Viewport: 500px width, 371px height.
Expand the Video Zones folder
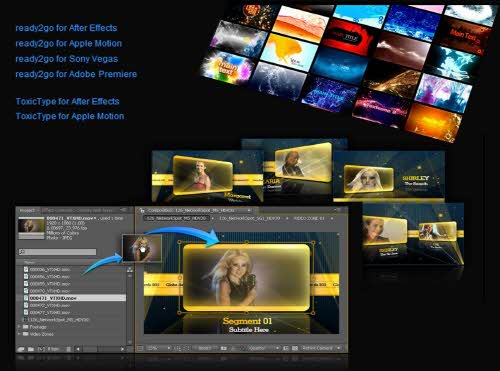pos(19,334)
